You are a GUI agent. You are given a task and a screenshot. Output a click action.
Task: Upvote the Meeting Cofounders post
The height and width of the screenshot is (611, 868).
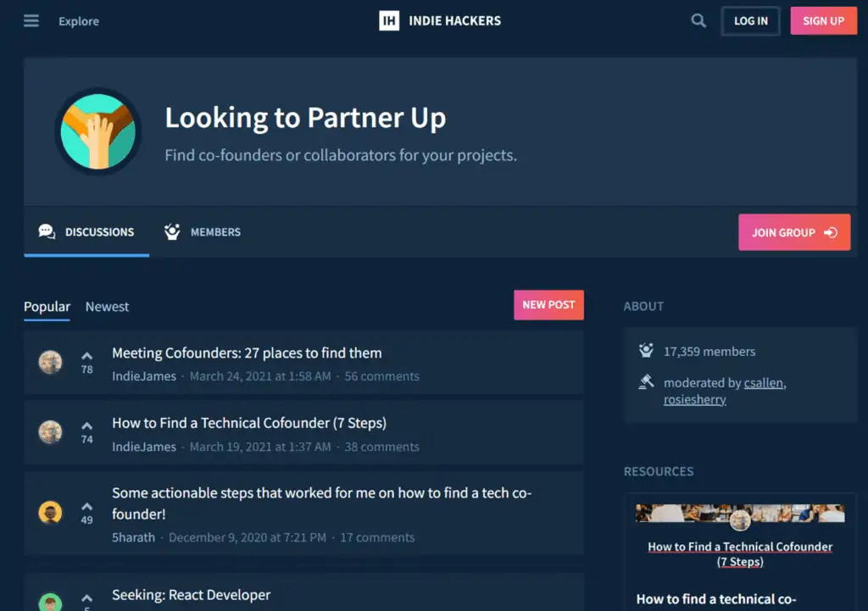click(87, 356)
